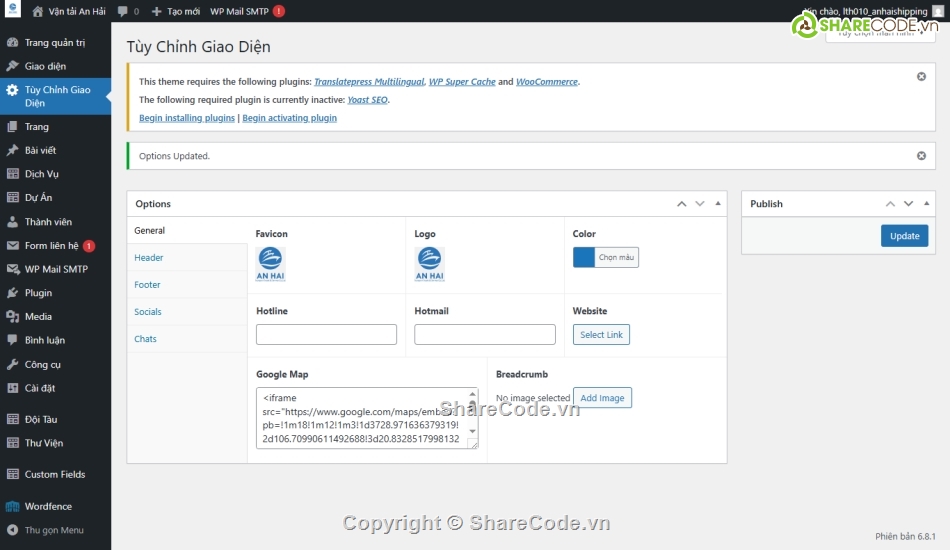
Task: Click the Form liên hệ envelope icon
Action: [x=12, y=245]
